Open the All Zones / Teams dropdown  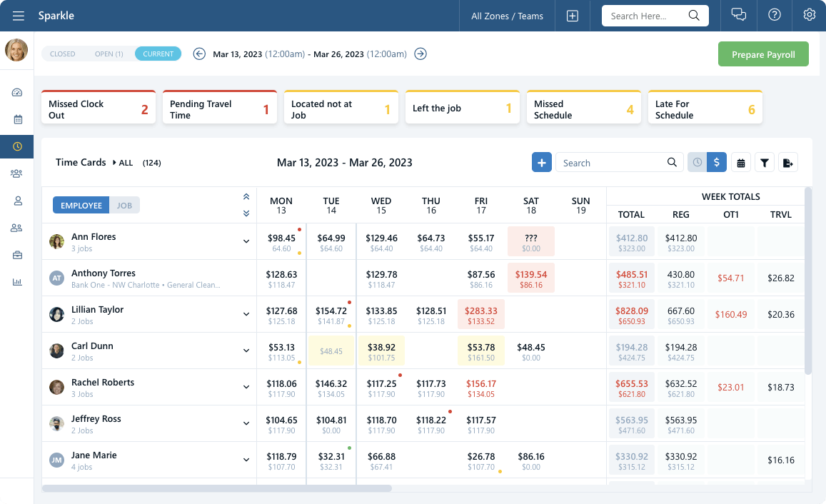507,16
